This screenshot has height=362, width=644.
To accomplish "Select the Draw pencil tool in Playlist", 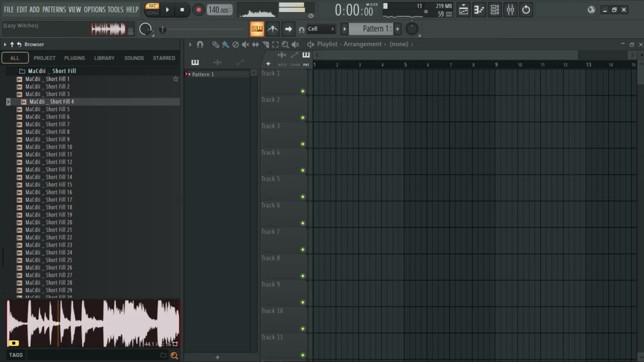I will click(215, 44).
